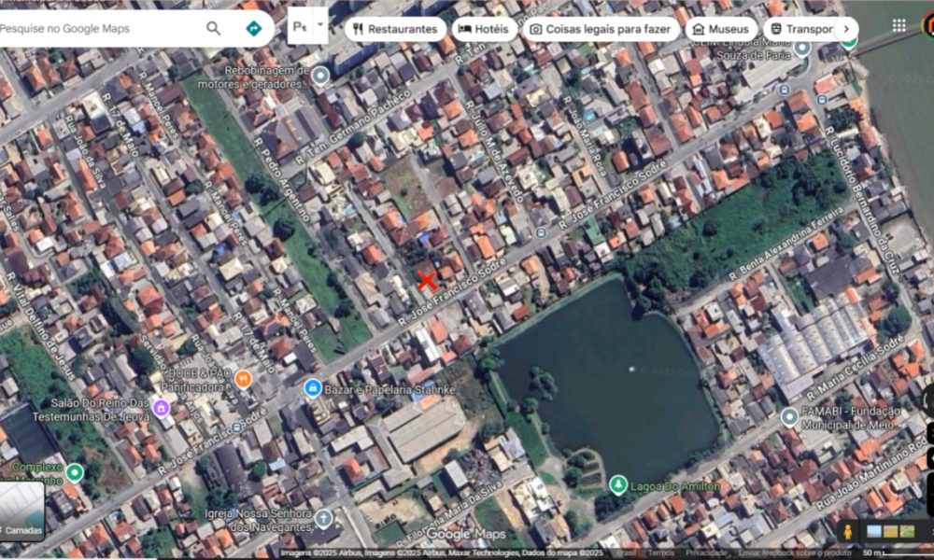Focus the Pesquise no Google Maps field
Screen dimensions: 934x560
point(93,28)
